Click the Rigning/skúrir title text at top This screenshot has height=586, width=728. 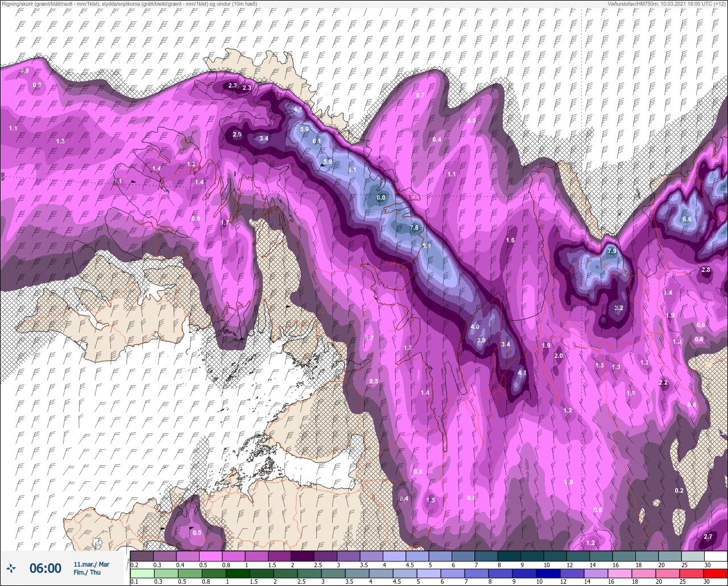pos(129,4)
